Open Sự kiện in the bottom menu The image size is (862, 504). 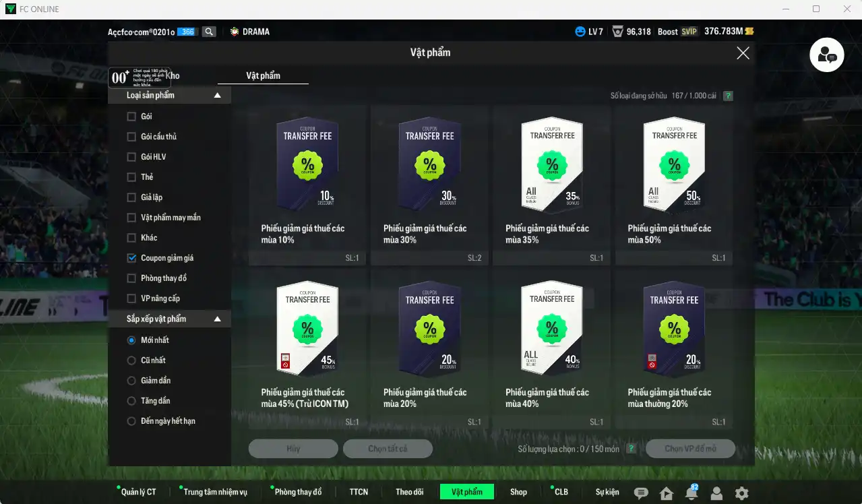click(x=607, y=492)
